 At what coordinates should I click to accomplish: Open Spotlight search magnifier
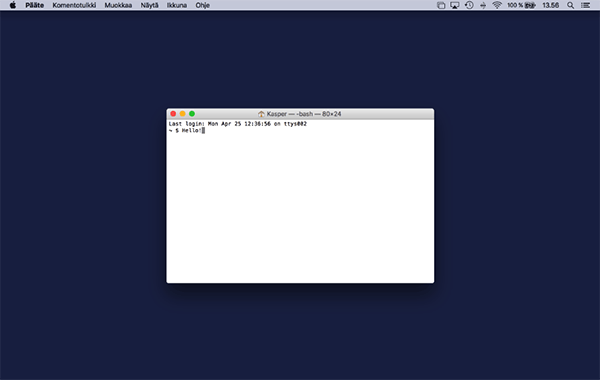point(570,5)
